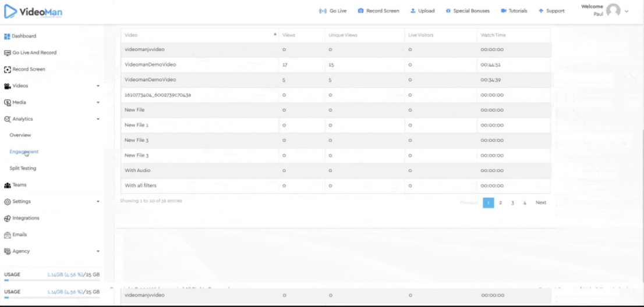Go to pagination page 2
644x307 pixels.
tap(500, 202)
